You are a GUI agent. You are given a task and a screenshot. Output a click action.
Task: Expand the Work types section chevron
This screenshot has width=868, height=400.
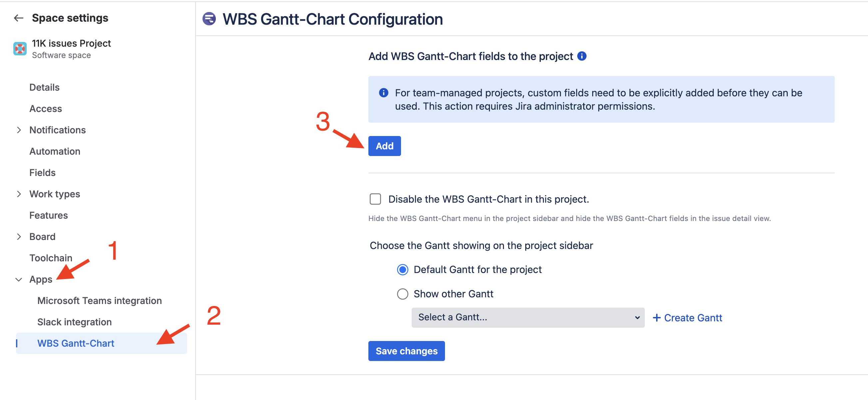point(19,194)
